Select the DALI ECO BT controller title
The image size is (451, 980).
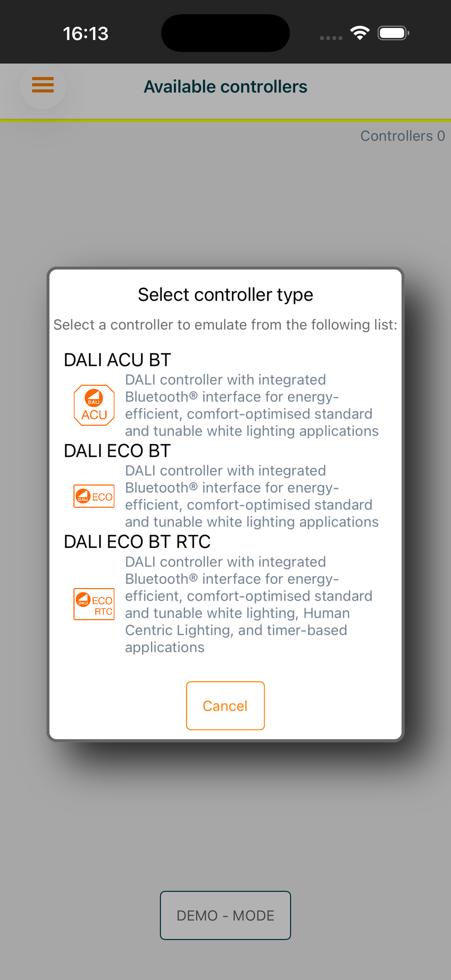pos(117,451)
